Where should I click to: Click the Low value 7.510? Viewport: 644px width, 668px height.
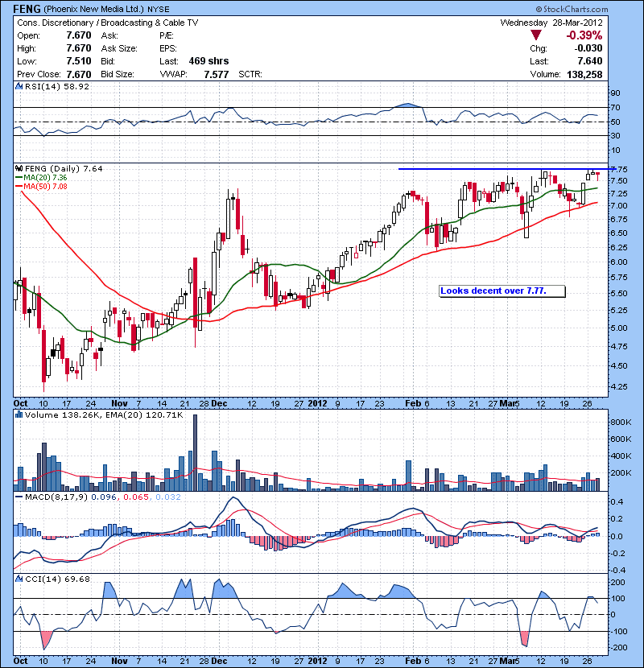click(x=79, y=61)
